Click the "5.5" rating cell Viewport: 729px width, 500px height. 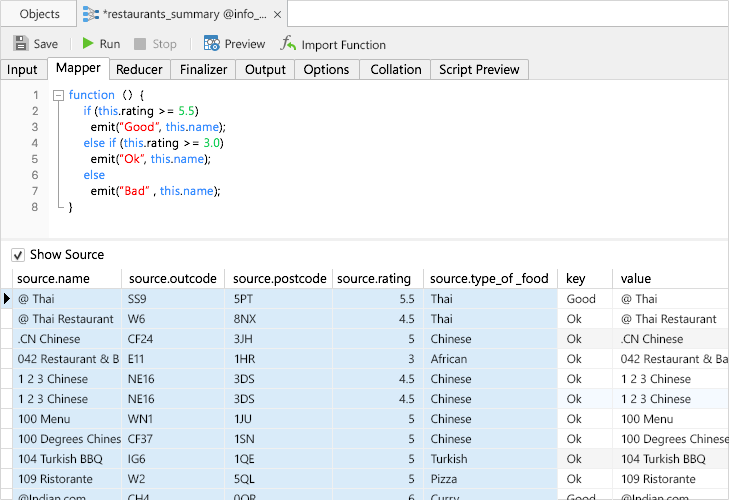coord(378,299)
